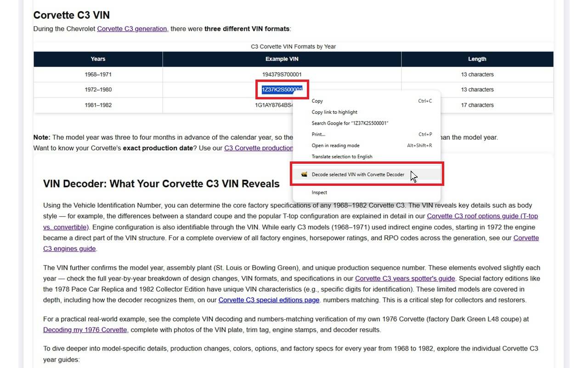Viewport: 588px width, 368px height.
Task: Click the 13 characters cell in 1968–1971 row
Action: (477, 74)
